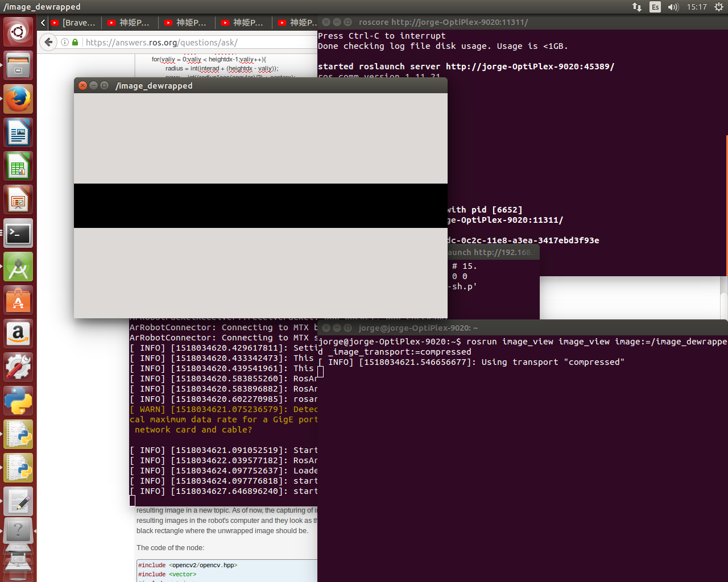
Task: Open LibreOffice Impress from launcher
Action: tap(18, 200)
